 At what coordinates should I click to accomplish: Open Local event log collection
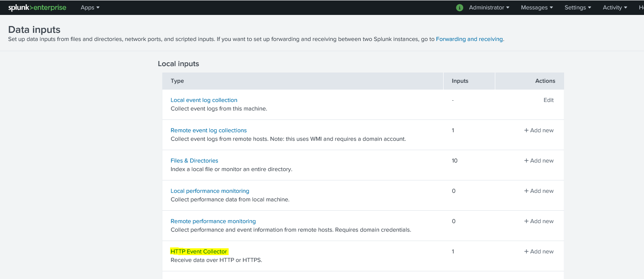[204, 100]
